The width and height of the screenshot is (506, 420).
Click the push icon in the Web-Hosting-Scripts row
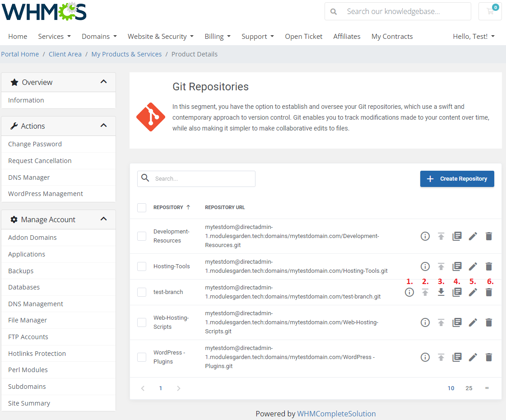pyautogui.click(x=441, y=322)
